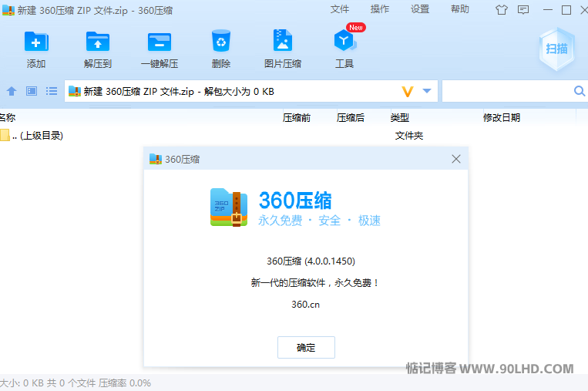This screenshot has height=391, width=588.
Task: Click the 确定 button in the about dialog
Action: [306, 348]
